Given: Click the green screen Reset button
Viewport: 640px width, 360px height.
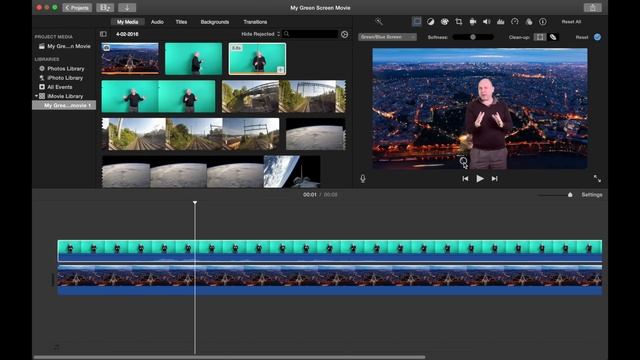Looking at the screenshot, I should (x=582, y=37).
